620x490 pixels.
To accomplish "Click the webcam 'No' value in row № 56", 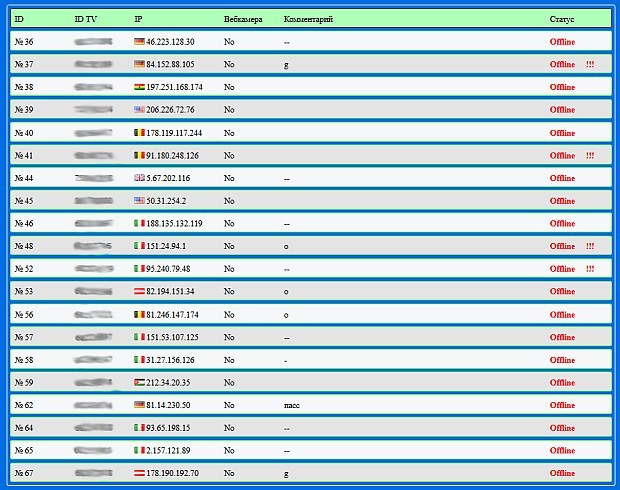I will click(229, 315).
